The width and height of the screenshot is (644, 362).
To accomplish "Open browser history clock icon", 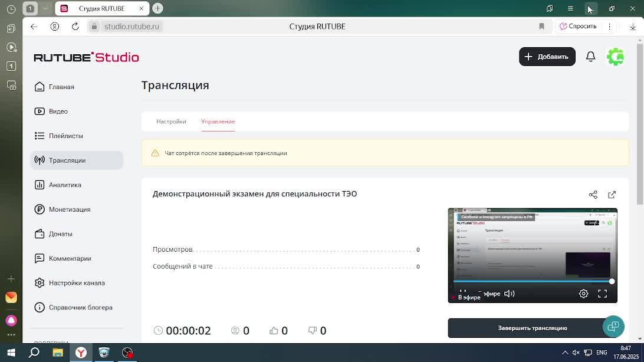I will coord(11,9).
